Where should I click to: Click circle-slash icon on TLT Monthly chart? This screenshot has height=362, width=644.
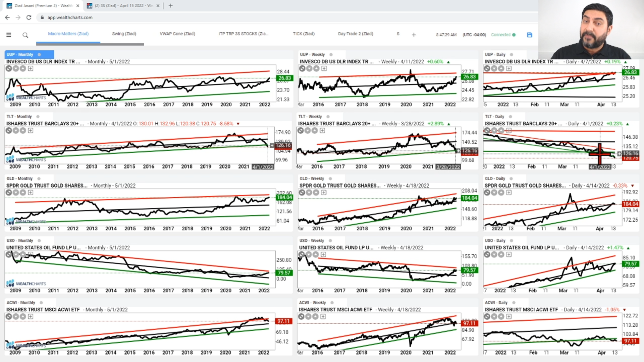[x=9, y=130]
